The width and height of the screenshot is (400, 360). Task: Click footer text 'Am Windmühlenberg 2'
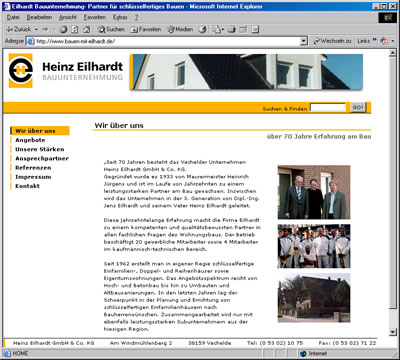click(141, 343)
